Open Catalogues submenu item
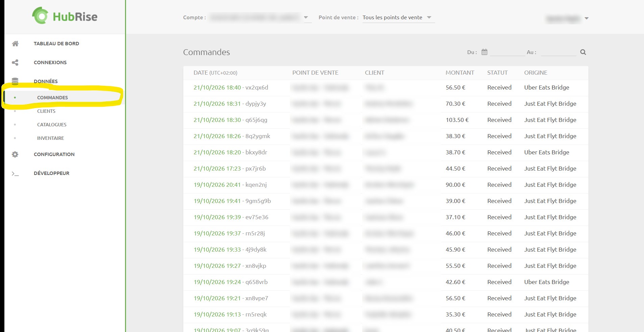Image resolution: width=644 pixels, height=332 pixels. 52,125
